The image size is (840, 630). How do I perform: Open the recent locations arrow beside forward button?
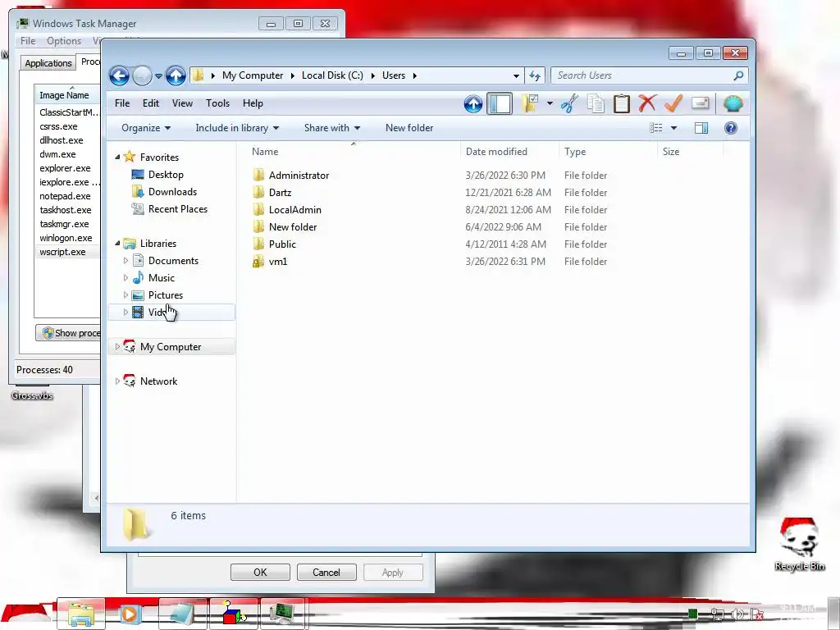158,76
